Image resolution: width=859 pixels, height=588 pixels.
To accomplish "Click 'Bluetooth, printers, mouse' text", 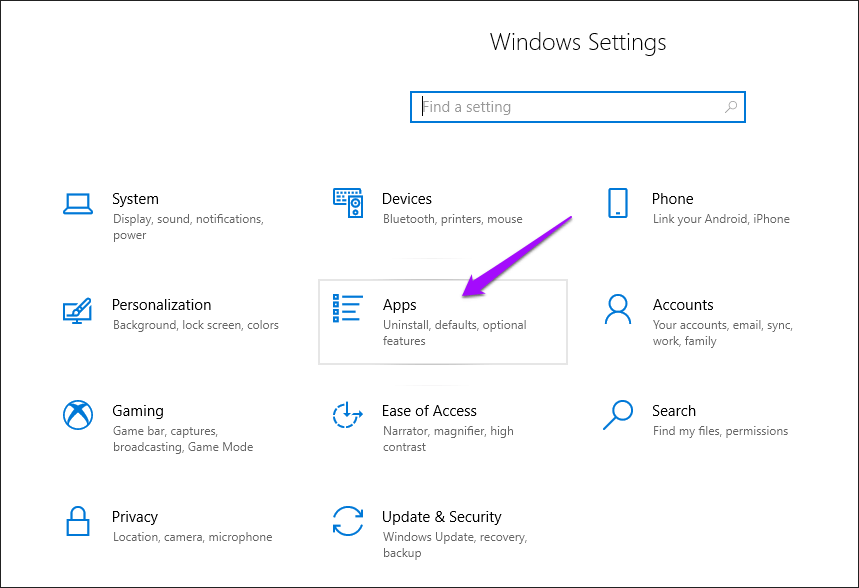I will click(x=453, y=219).
